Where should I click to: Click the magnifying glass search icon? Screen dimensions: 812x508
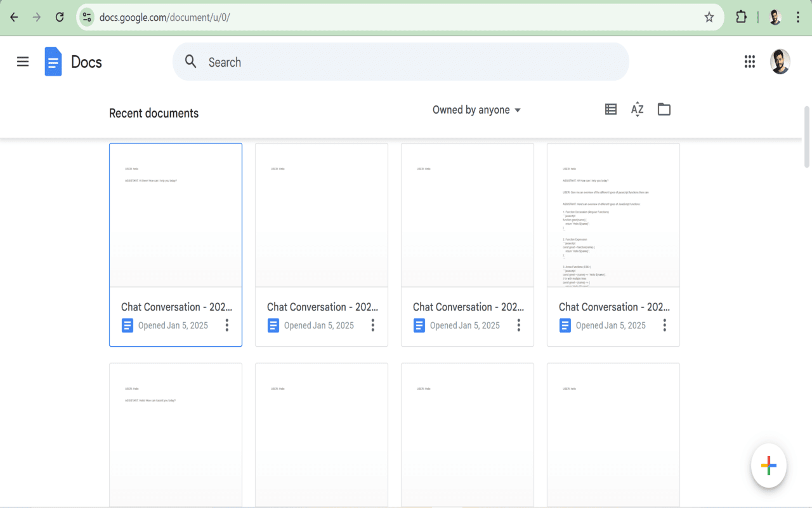(191, 61)
